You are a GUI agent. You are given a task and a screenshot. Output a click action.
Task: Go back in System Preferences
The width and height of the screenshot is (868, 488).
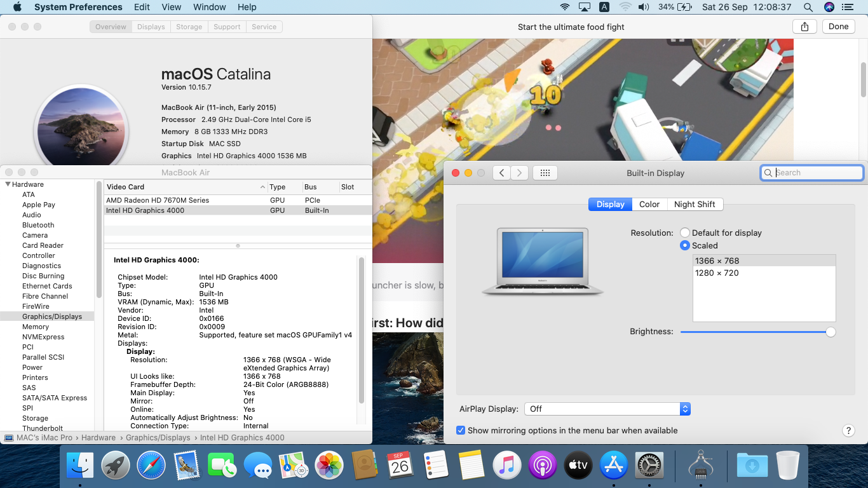[x=501, y=173]
